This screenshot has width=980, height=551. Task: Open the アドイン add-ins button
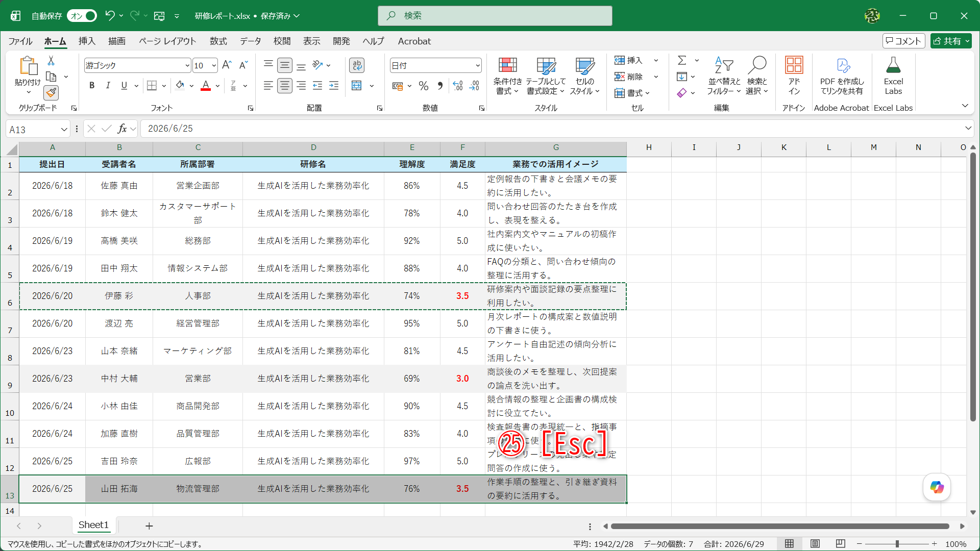794,76
